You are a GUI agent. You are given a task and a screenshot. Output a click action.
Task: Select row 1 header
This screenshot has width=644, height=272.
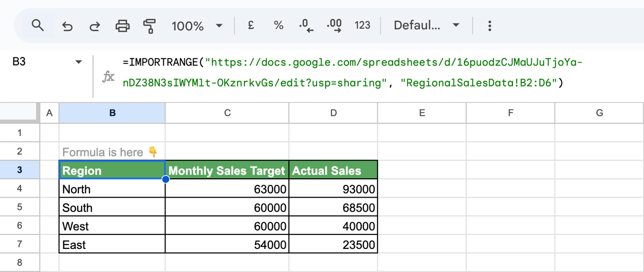(x=20, y=133)
